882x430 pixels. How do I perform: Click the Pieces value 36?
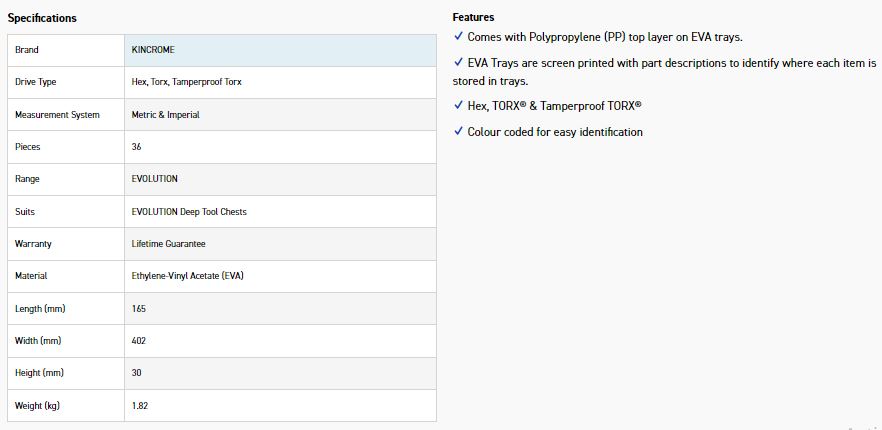tap(137, 147)
